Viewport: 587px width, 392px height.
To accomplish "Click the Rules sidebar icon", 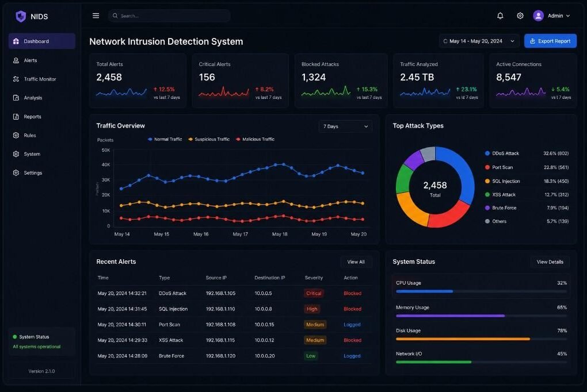I will [16, 136].
